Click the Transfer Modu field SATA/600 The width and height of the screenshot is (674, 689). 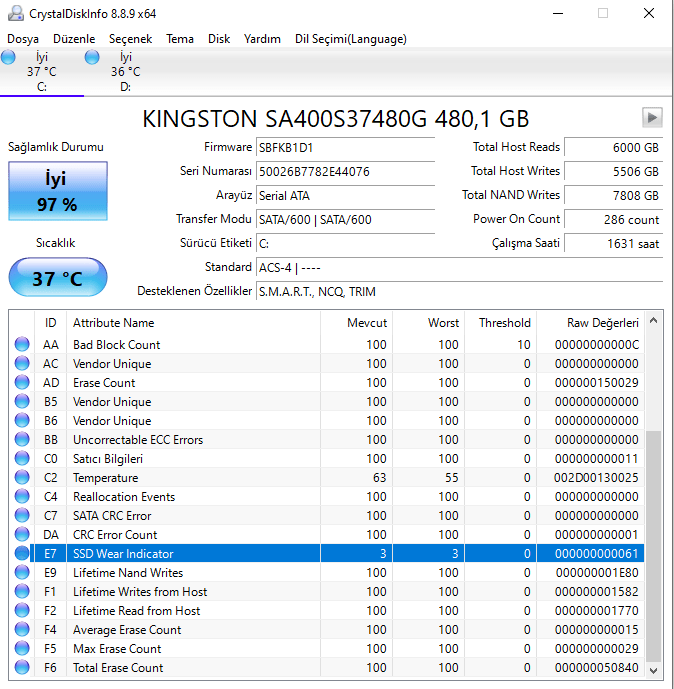[345, 220]
